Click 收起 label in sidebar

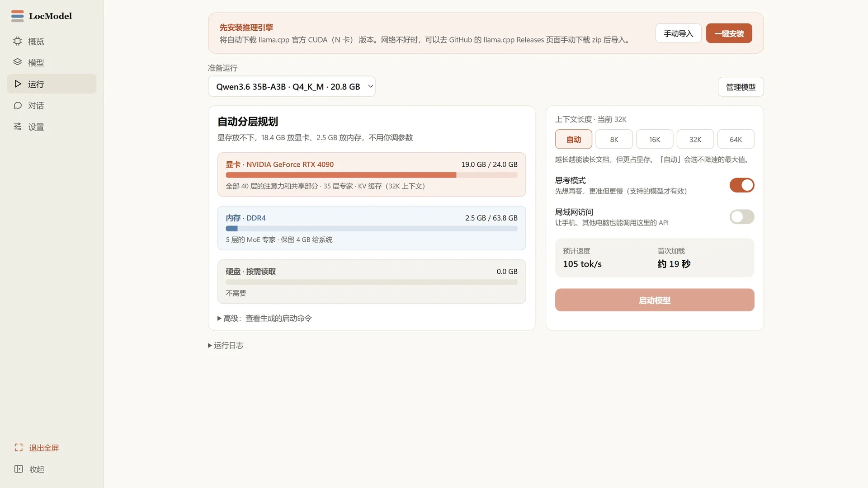tap(37, 469)
